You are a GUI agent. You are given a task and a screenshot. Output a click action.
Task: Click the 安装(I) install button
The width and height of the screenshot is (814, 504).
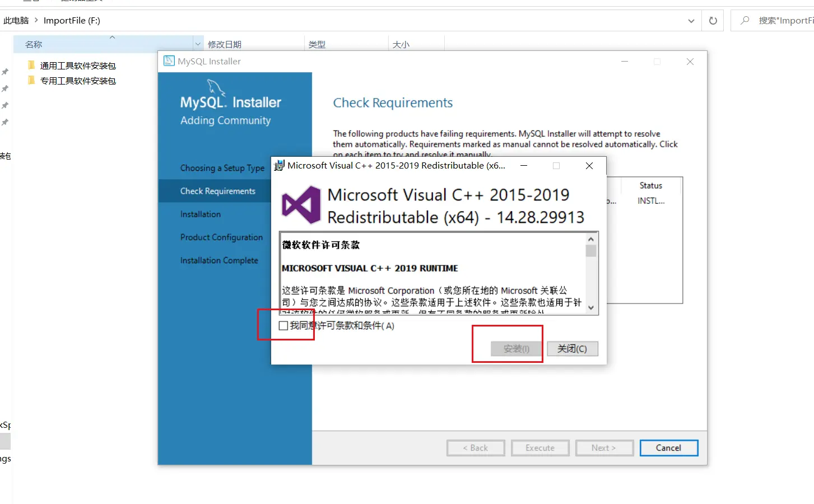pos(517,349)
